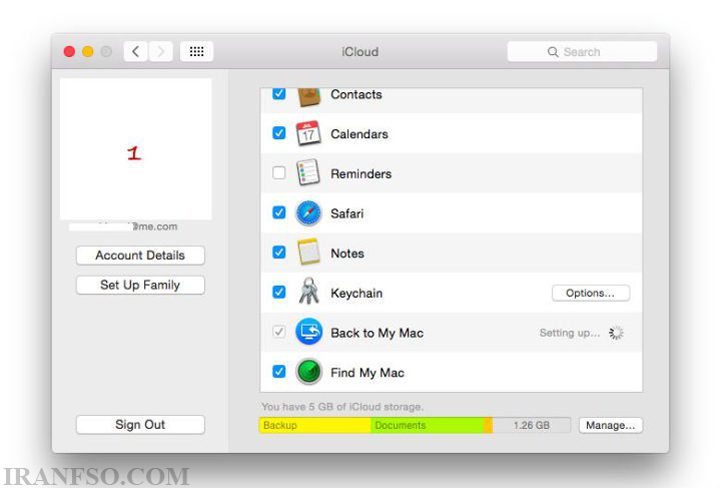720x488 pixels.
Task: Click the Calendars app icon
Action: (308, 134)
